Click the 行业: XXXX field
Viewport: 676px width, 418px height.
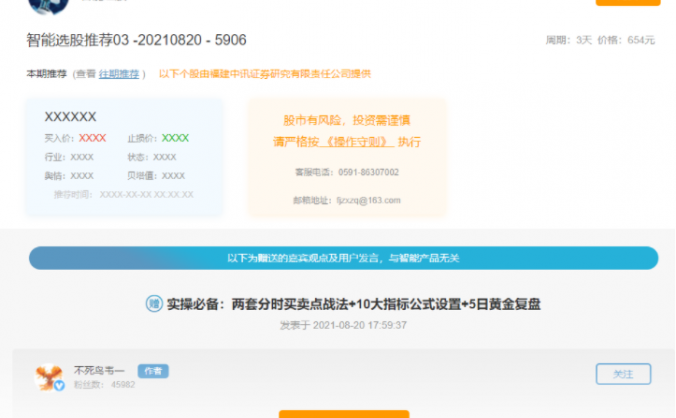[69, 157]
